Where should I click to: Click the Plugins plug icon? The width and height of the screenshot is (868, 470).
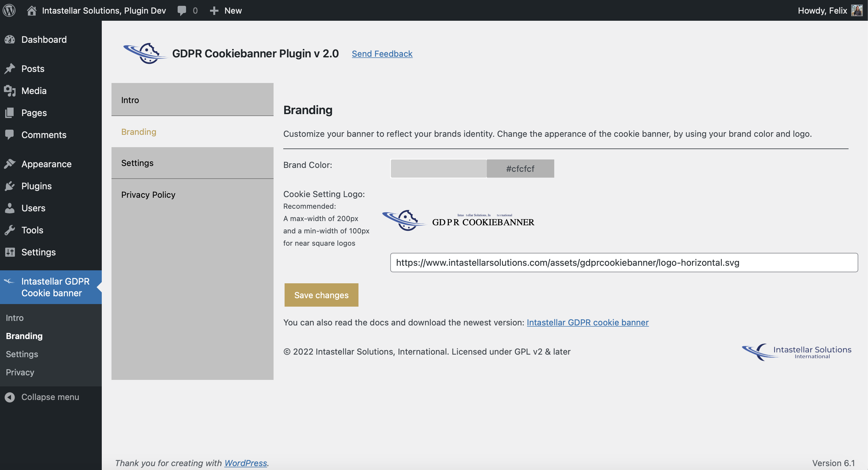(10, 186)
